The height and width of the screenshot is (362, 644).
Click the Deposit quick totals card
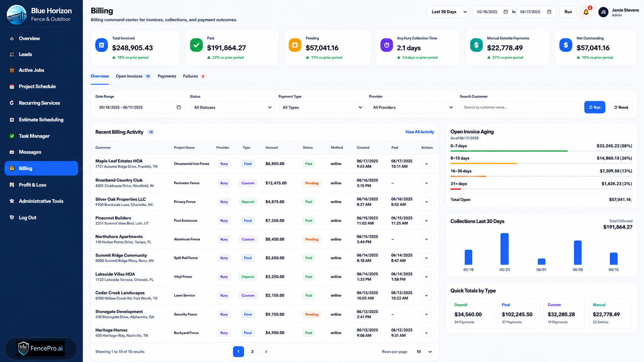(472, 313)
